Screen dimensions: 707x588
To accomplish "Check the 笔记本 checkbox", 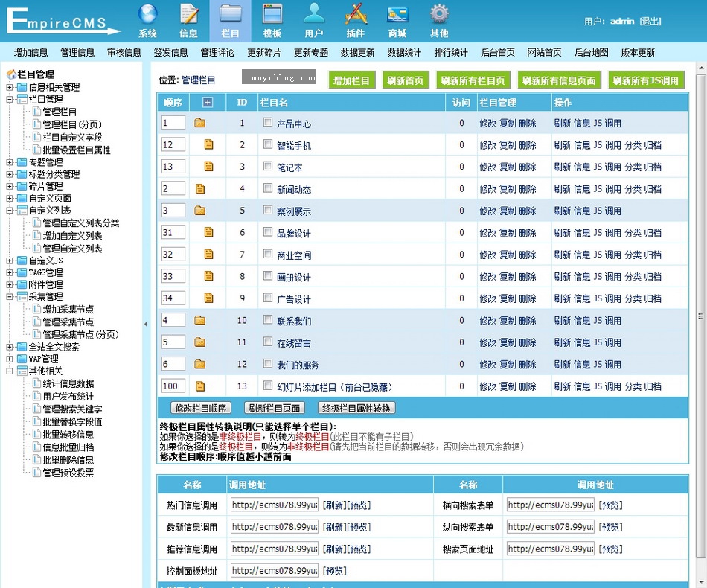I will click(x=268, y=166).
